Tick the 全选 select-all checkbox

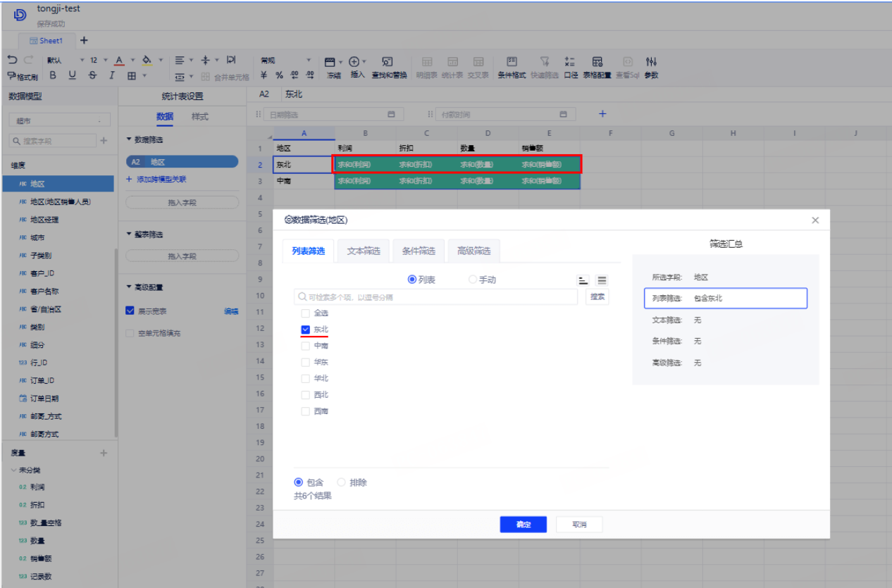[305, 313]
